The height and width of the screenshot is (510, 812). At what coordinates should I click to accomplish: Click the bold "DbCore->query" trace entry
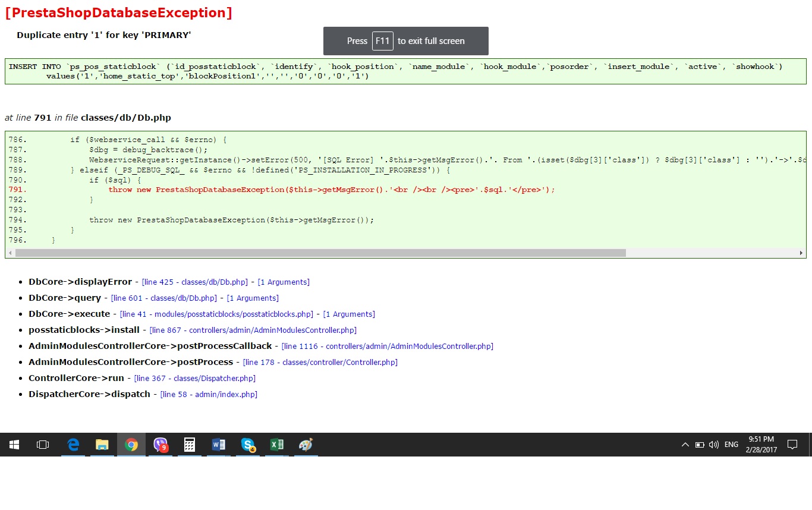pos(65,298)
